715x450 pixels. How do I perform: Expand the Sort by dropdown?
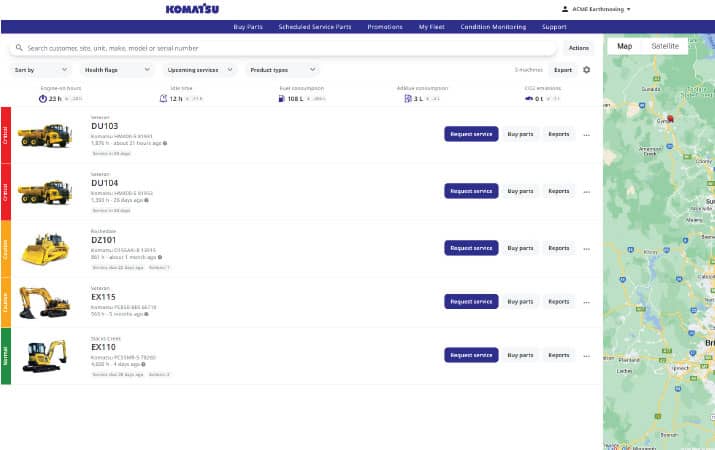coord(41,70)
